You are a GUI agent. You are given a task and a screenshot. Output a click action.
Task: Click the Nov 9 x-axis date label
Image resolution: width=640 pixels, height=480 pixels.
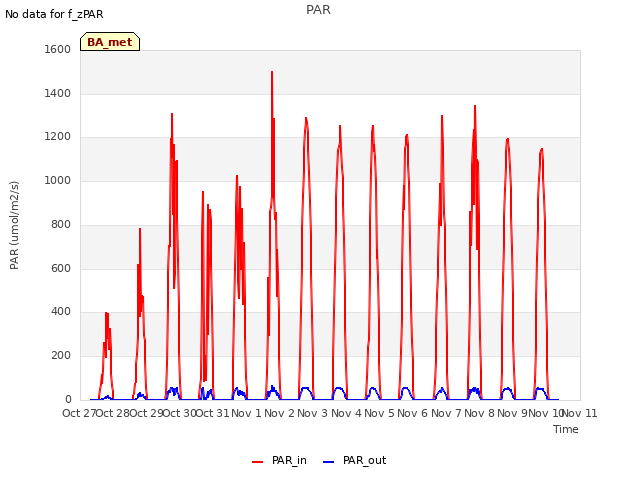tap(513, 413)
